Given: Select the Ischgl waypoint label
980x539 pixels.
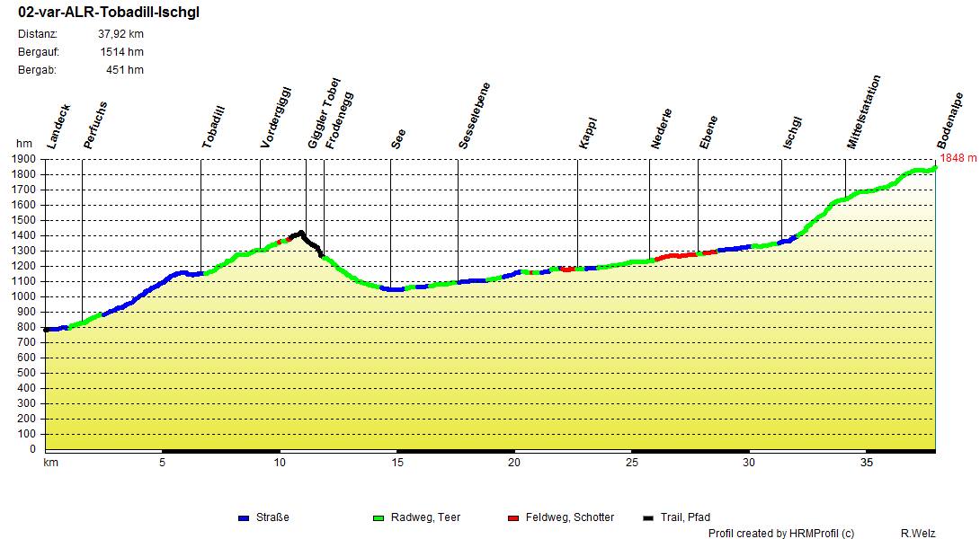Looking at the screenshot, I should [792, 133].
